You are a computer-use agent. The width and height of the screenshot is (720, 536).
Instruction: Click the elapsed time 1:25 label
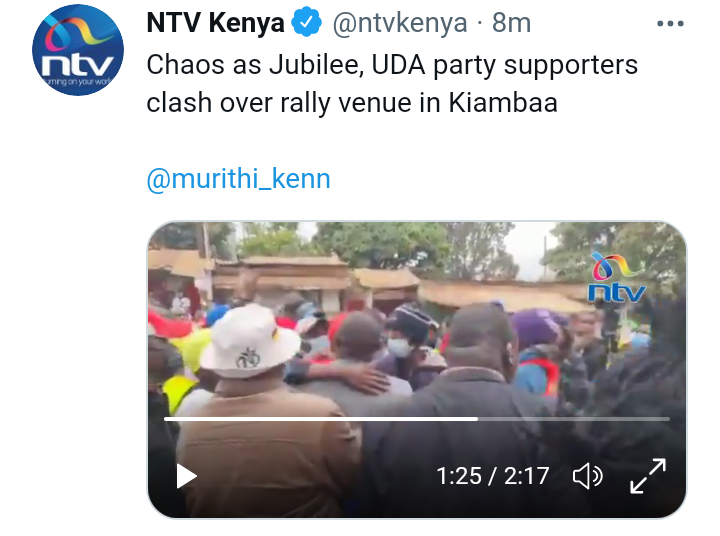459,476
